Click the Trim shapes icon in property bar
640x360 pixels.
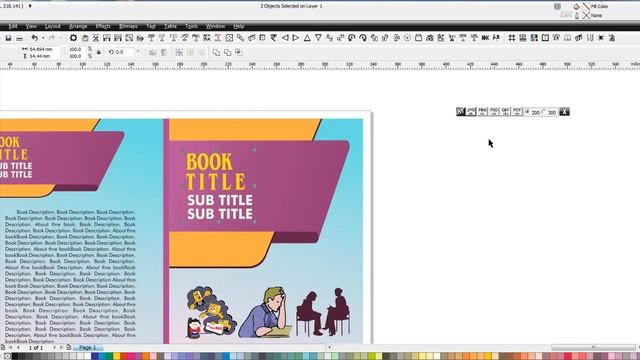(x=227, y=53)
